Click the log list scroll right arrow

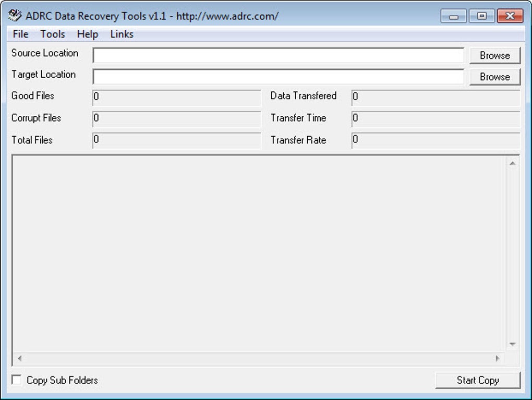498,358
